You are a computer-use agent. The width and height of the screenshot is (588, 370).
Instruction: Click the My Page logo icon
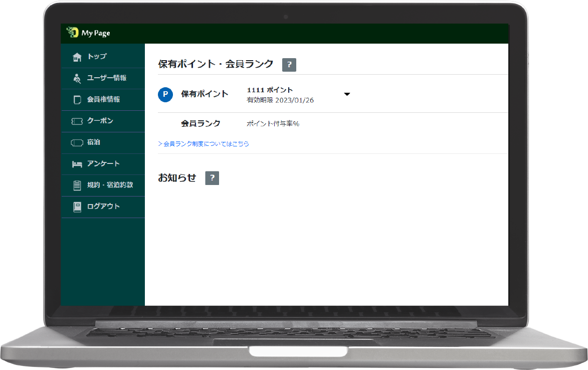(x=73, y=33)
